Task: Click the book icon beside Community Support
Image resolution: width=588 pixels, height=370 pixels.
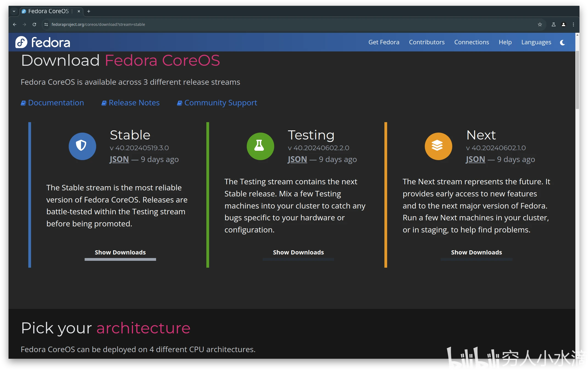Action: (x=180, y=102)
